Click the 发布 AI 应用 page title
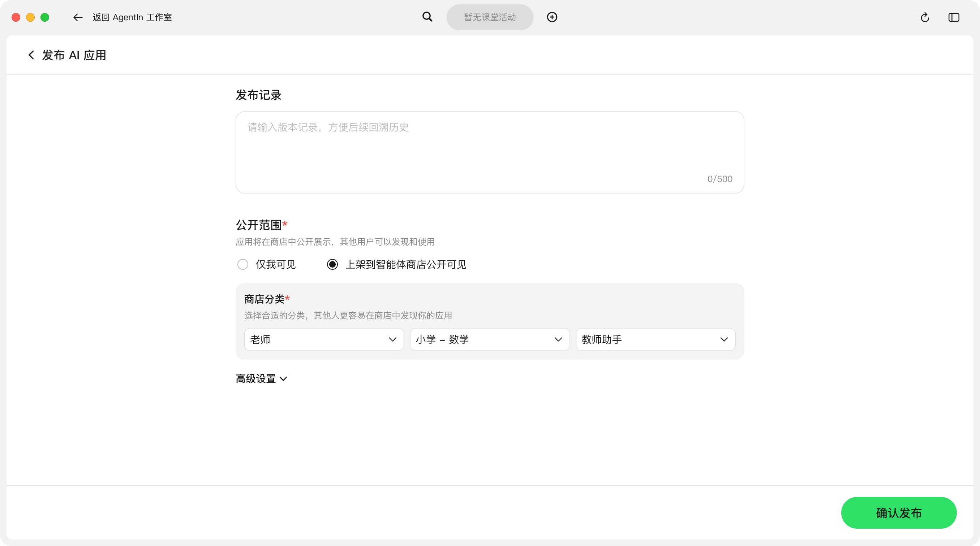980x546 pixels. point(74,55)
